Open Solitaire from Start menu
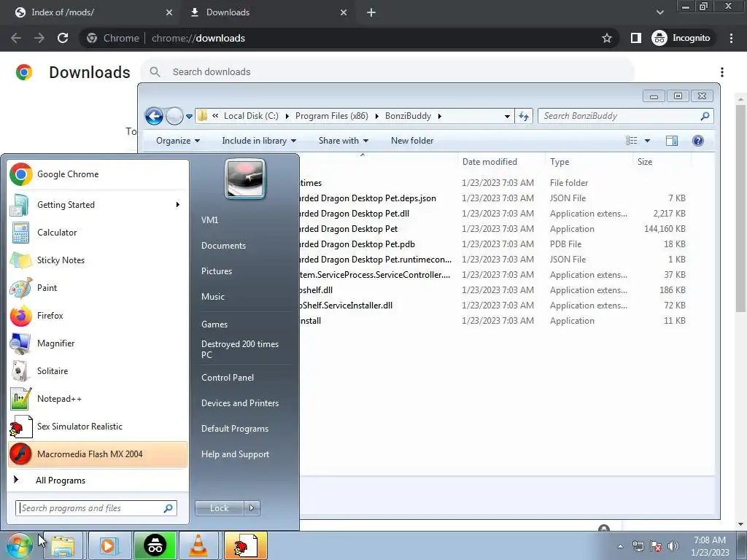This screenshot has width=747, height=560. (98, 371)
